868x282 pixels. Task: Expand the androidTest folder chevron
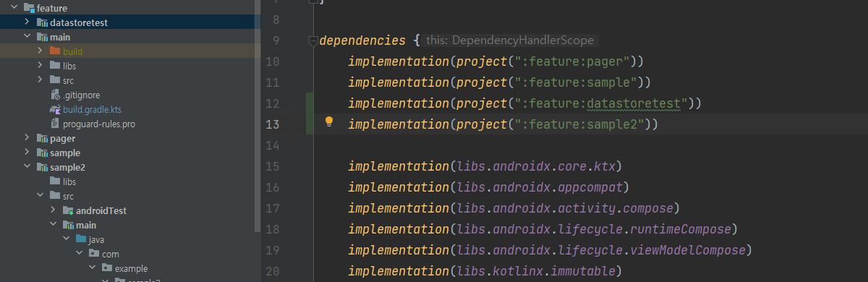click(54, 210)
